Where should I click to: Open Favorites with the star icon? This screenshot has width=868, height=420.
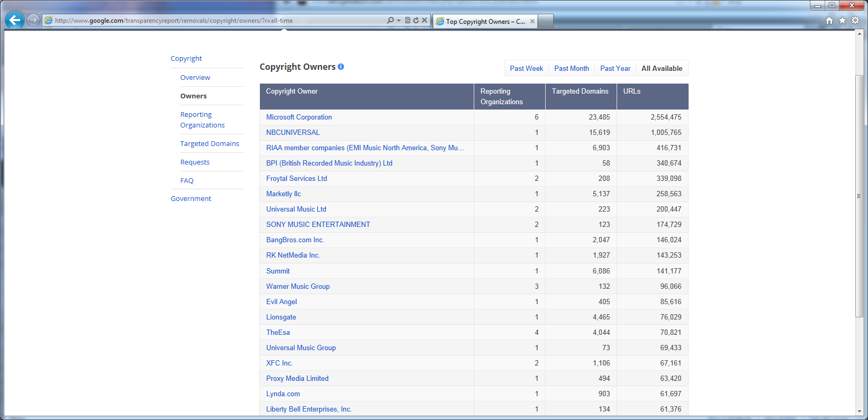tap(843, 21)
